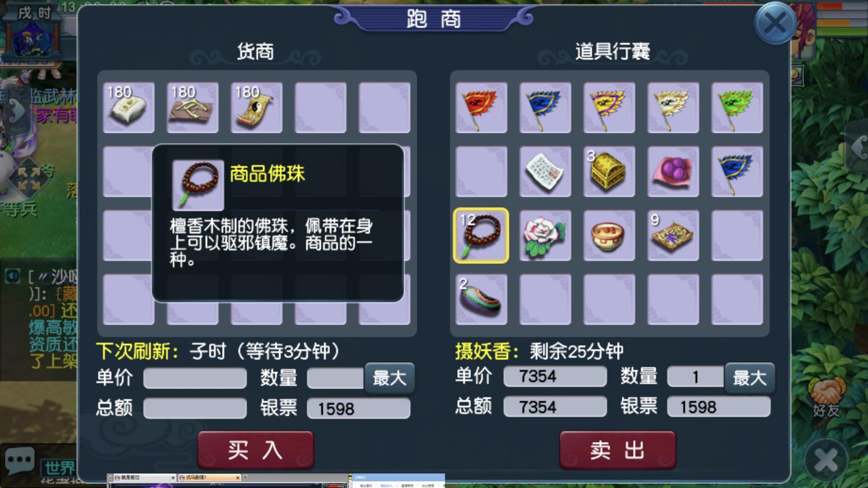The image size is (868, 488).
Task: Set sell quantity with 最大 button
Action: tap(750, 377)
